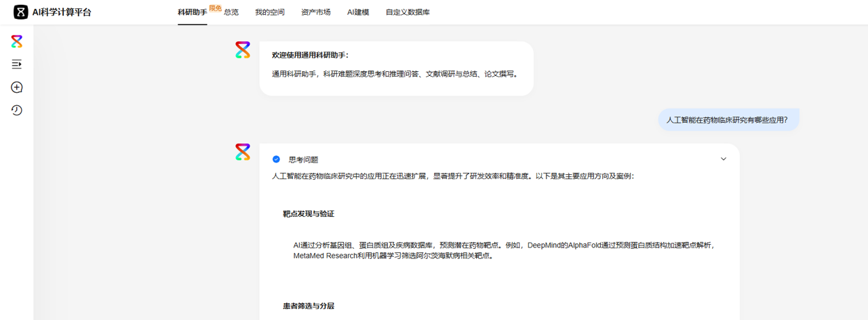The height and width of the screenshot is (320, 868).
Task: Click the 靶点发现与验证 heading
Action: [x=309, y=214]
